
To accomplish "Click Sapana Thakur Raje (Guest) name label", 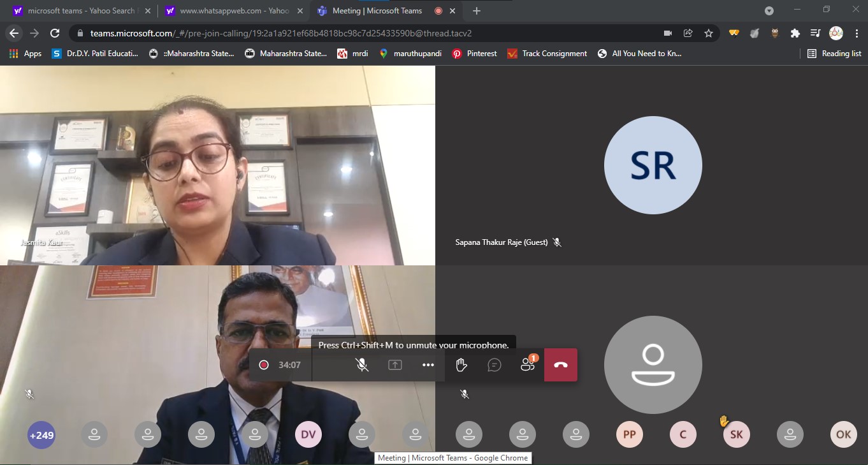I will tap(502, 242).
